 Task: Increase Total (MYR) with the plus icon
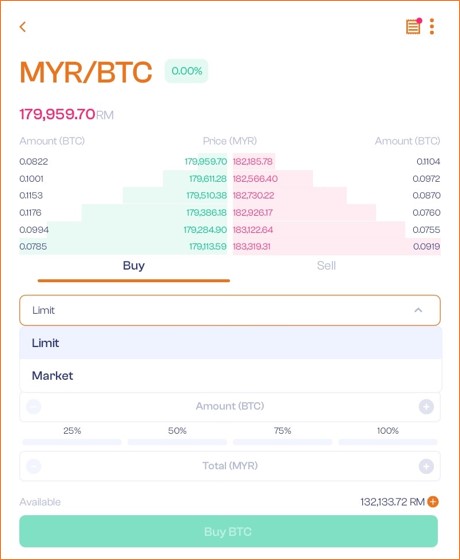pos(426,466)
